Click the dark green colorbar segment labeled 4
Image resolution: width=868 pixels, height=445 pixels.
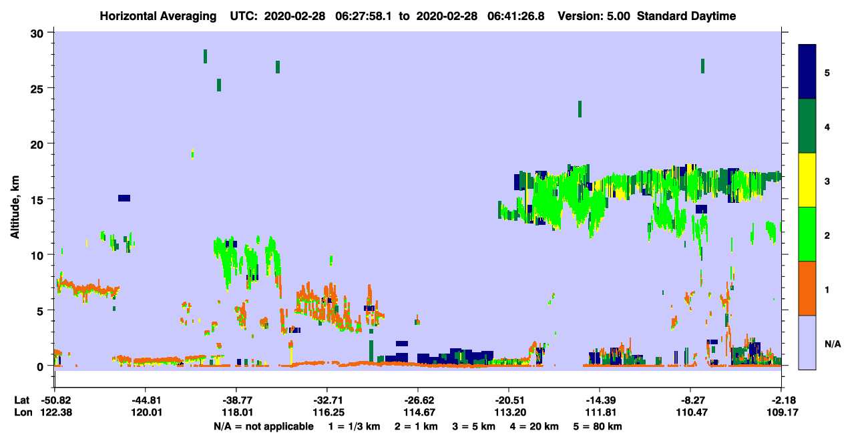tap(807, 126)
